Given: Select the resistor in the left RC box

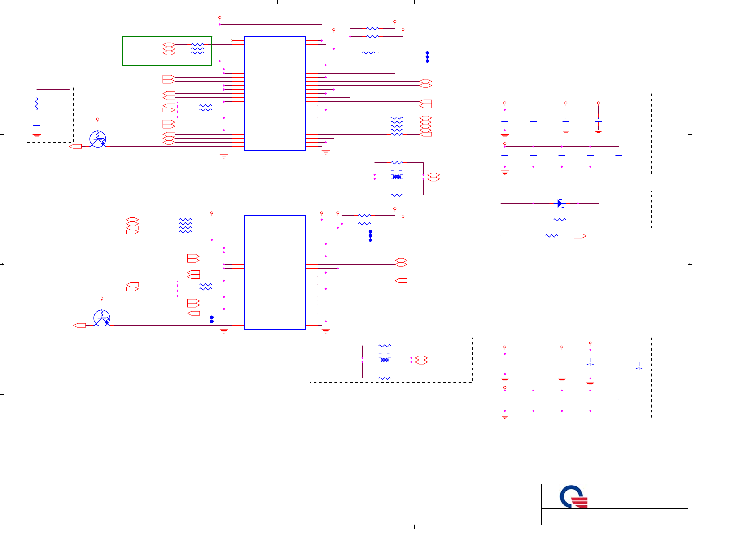Looking at the screenshot, I should pos(37,104).
